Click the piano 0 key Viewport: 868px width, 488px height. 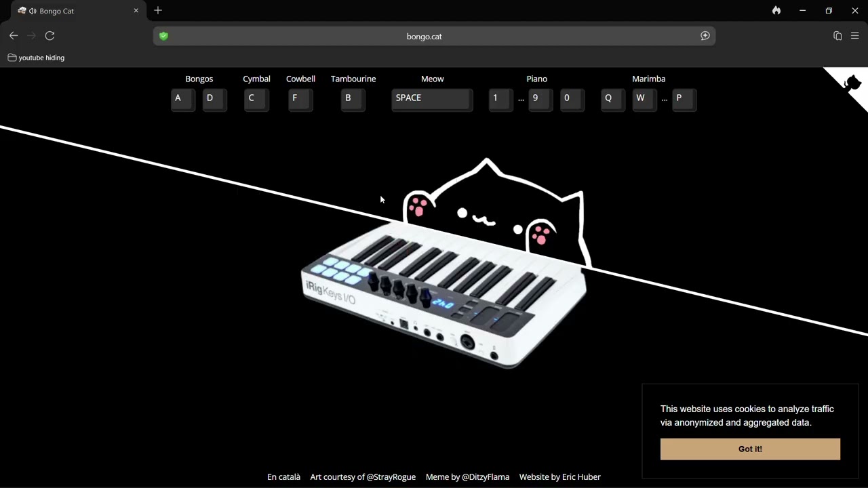572,99
